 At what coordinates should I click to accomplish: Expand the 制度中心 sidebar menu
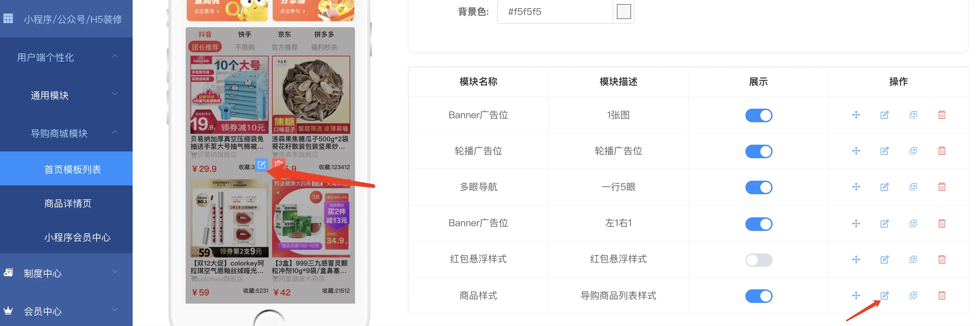(66, 273)
